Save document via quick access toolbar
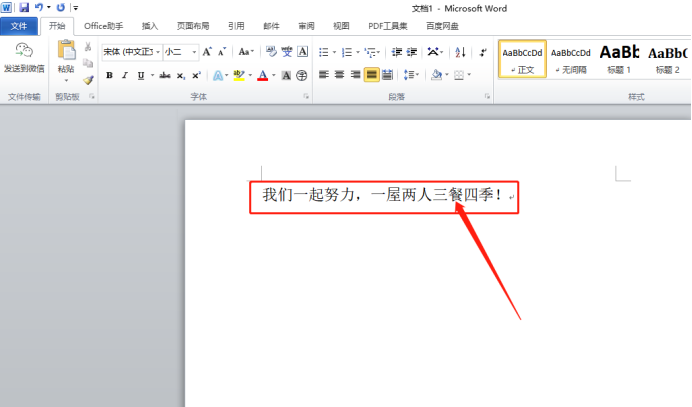Screen dimensions: 692x407 24,8
